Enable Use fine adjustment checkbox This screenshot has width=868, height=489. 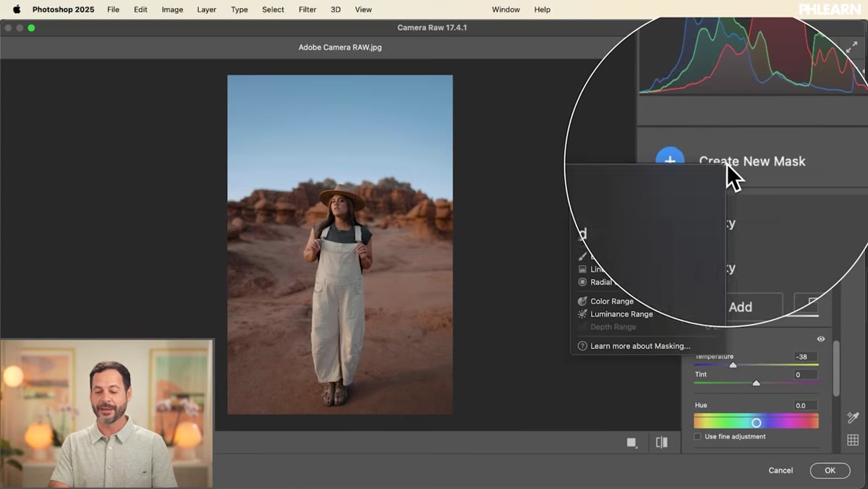point(697,436)
